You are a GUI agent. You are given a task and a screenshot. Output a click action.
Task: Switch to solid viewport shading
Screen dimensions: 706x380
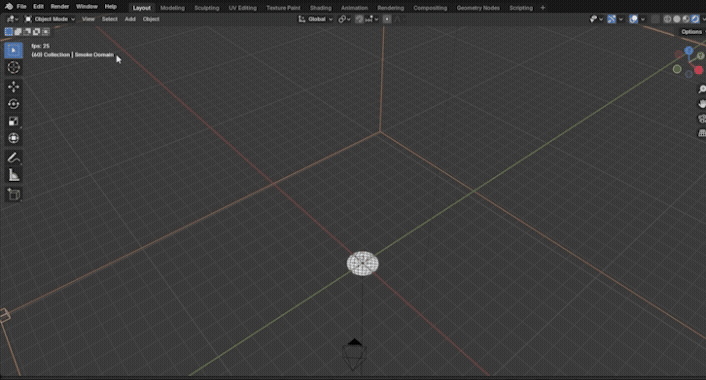[x=677, y=19]
